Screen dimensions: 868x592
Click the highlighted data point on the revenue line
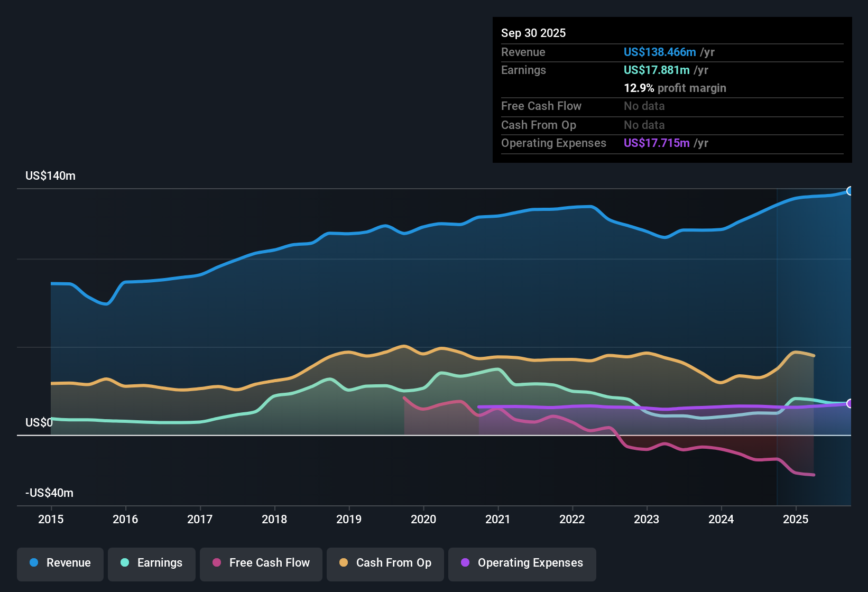[850, 191]
